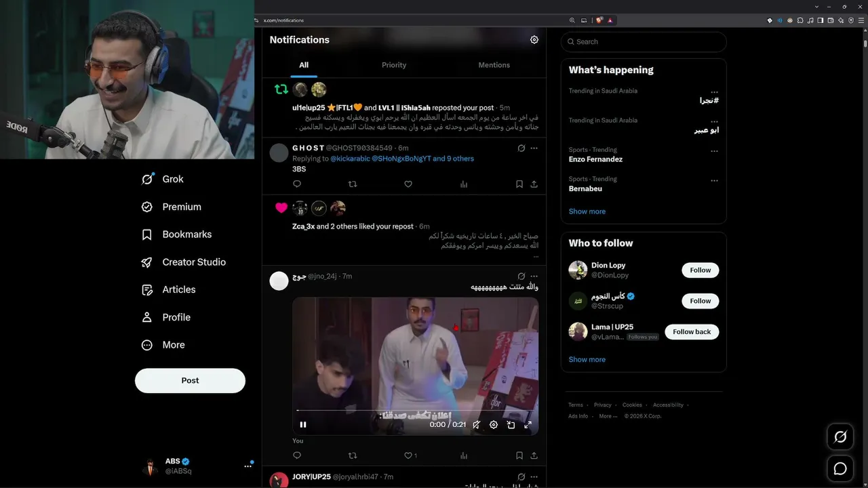Viewport: 868px width, 488px height.
Task: Follow the @Strscup account
Action: (x=701, y=301)
